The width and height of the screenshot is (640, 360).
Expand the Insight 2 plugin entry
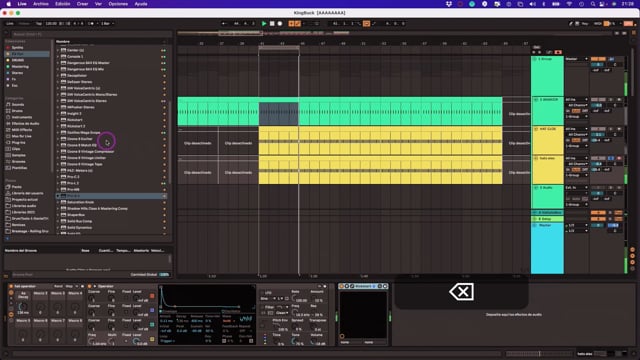58,113
